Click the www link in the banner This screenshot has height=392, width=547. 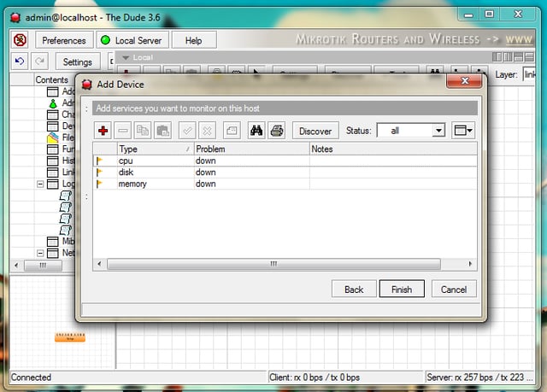tap(519, 39)
